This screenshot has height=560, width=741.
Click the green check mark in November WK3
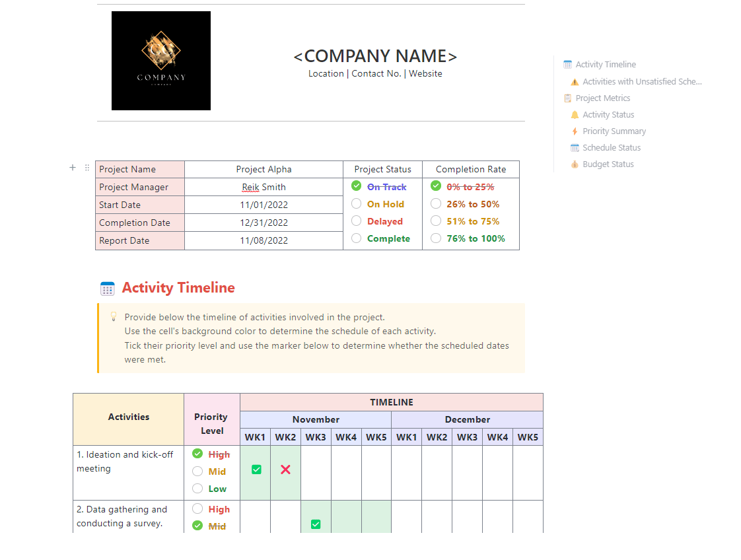pos(316,524)
